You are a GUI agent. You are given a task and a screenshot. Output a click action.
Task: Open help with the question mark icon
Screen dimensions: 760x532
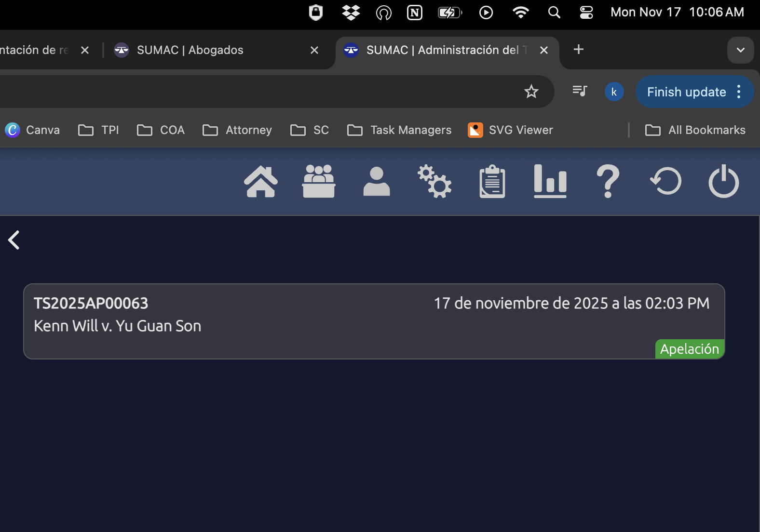pyautogui.click(x=608, y=182)
